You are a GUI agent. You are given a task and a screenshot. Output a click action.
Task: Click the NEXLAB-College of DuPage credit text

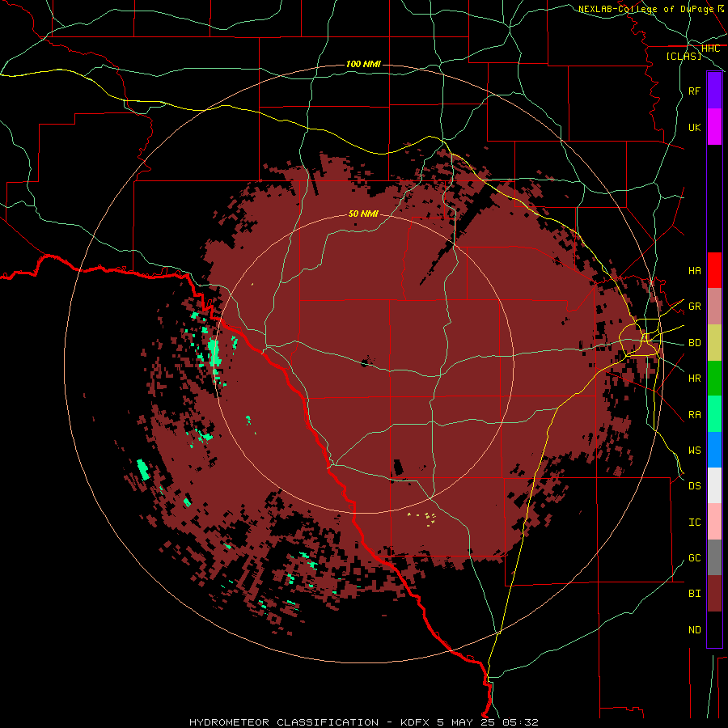tap(645, 9)
